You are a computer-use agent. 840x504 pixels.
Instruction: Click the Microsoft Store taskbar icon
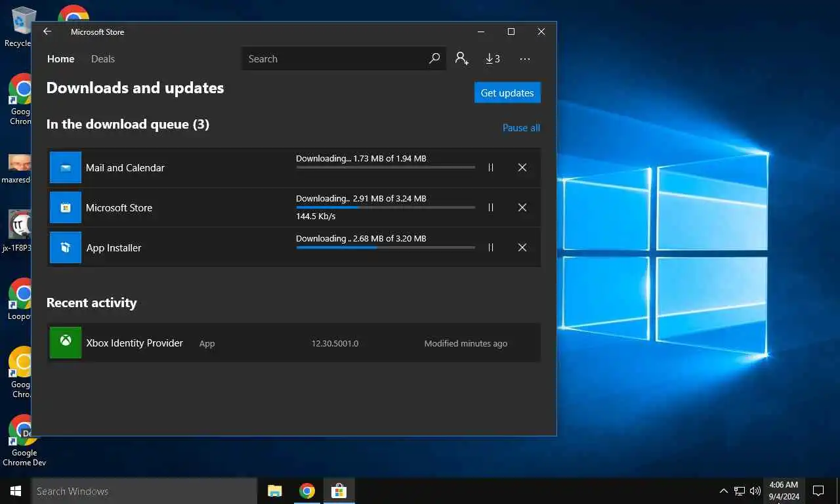(339, 491)
